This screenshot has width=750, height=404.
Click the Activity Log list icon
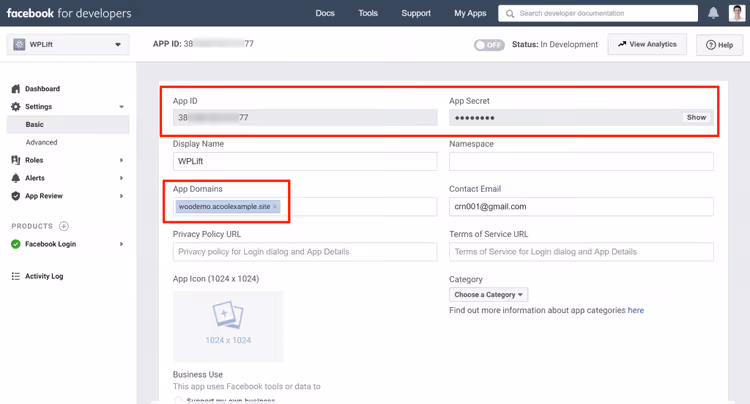point(16,276)
